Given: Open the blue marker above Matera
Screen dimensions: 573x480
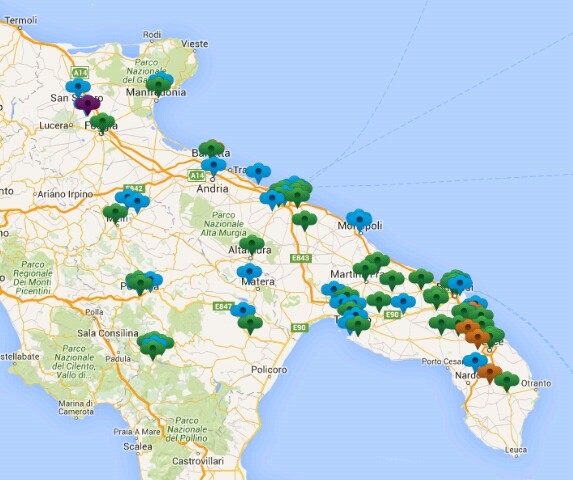Looking at the screenshot, I should (249, 274).
